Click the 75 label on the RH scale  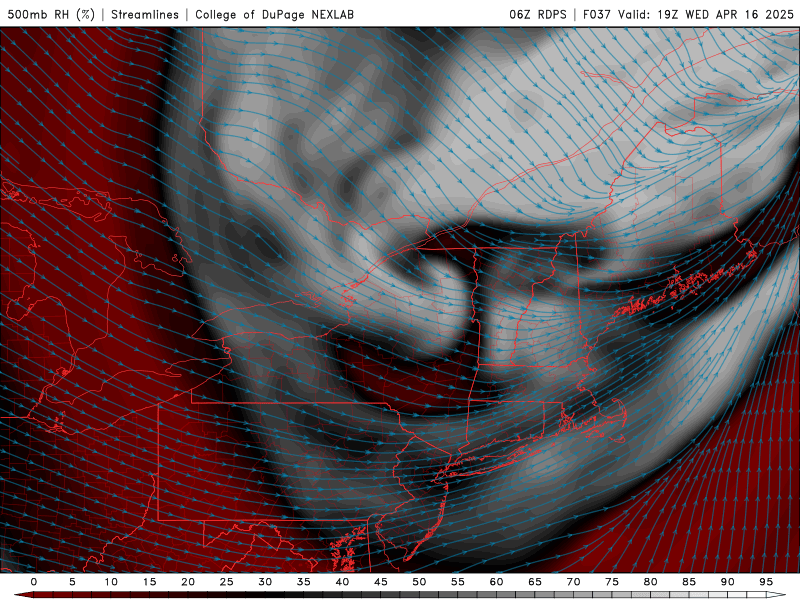coord(612,582)
